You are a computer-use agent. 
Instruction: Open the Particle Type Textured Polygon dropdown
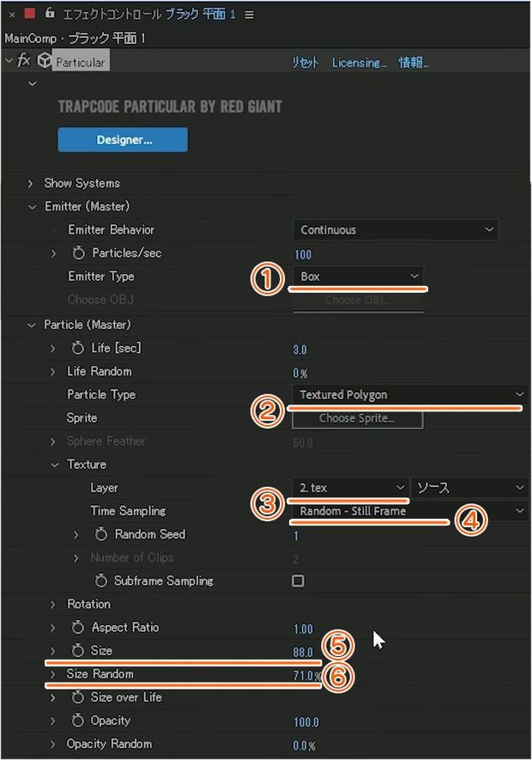pos(410,394)
